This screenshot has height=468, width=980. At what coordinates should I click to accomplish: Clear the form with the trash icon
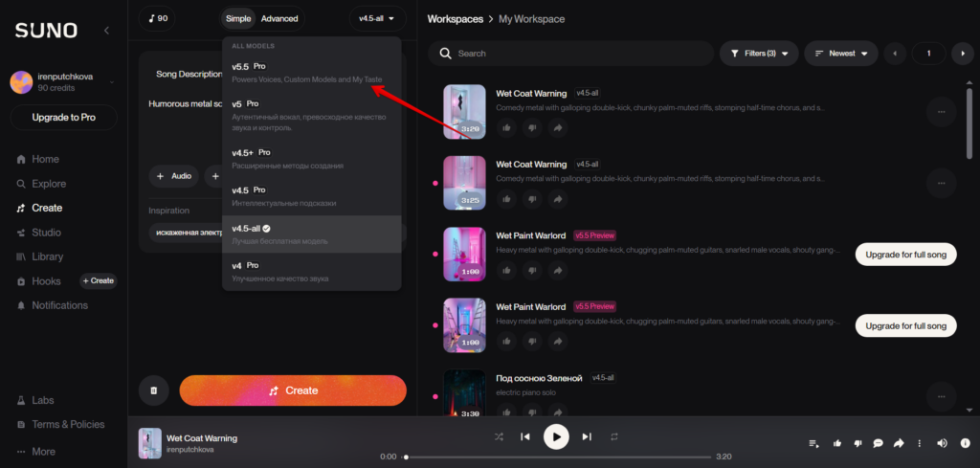(x=154, y=390)
